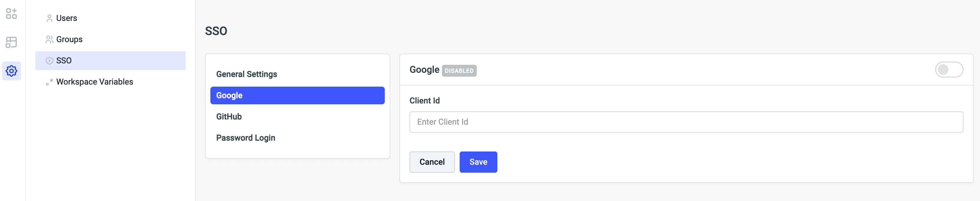Click the Client Id field label
980x201 pixels.
tap(425, 101)
